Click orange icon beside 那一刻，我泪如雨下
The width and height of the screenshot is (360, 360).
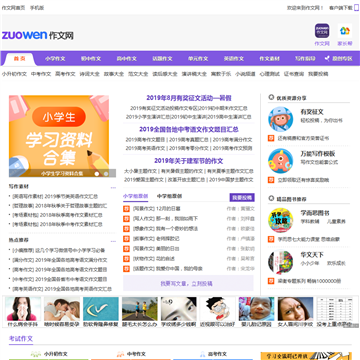click(x=126, y=219)
